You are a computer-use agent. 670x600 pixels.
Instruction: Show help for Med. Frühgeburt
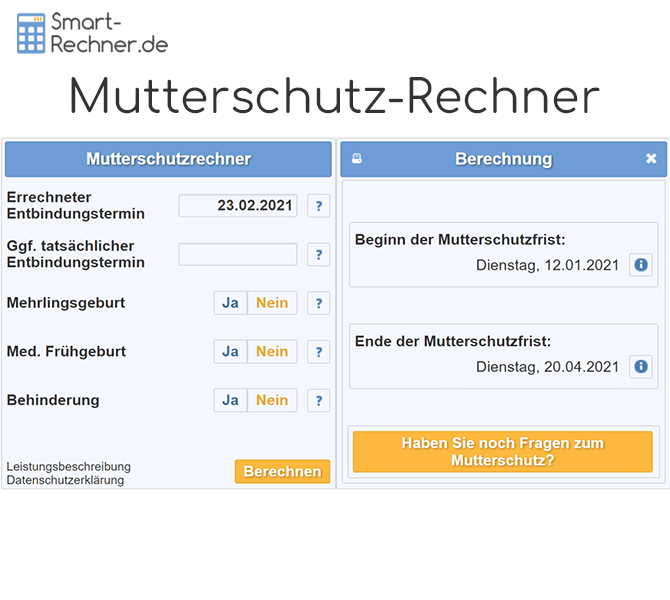tap(318, 352)
